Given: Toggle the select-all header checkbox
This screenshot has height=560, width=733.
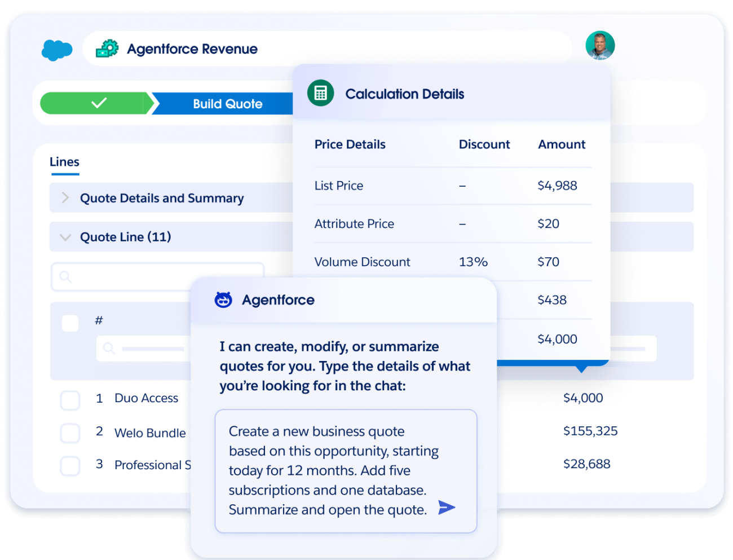Looking at the screenshot, I should [x=70, y=323].
